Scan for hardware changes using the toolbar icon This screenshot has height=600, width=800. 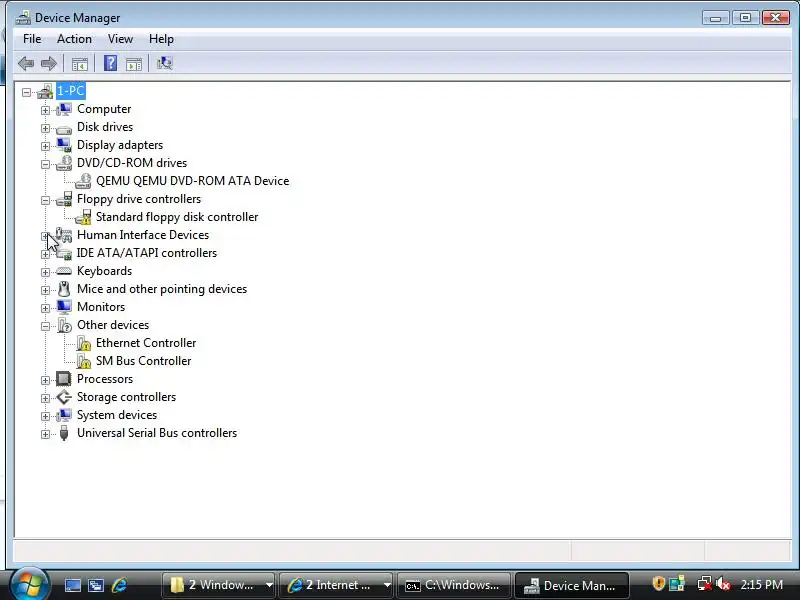pos(164,63)
